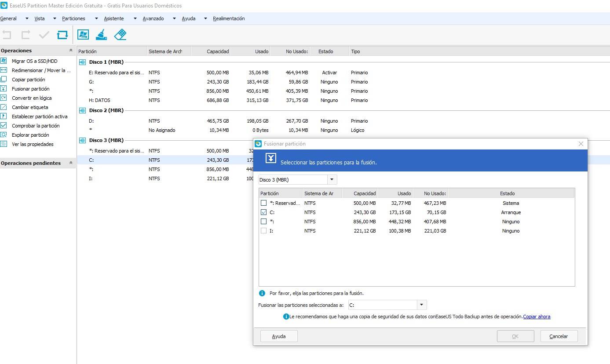The image size is (610, 364).
Task: Click the Ver las propiedades icon
Action: 4,144
